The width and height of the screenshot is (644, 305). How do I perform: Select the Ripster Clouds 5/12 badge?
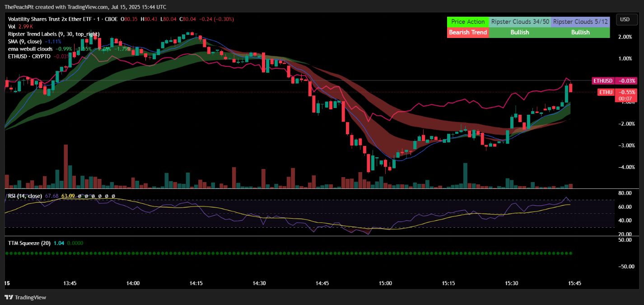pyautogui.click(x=580, y=22)
